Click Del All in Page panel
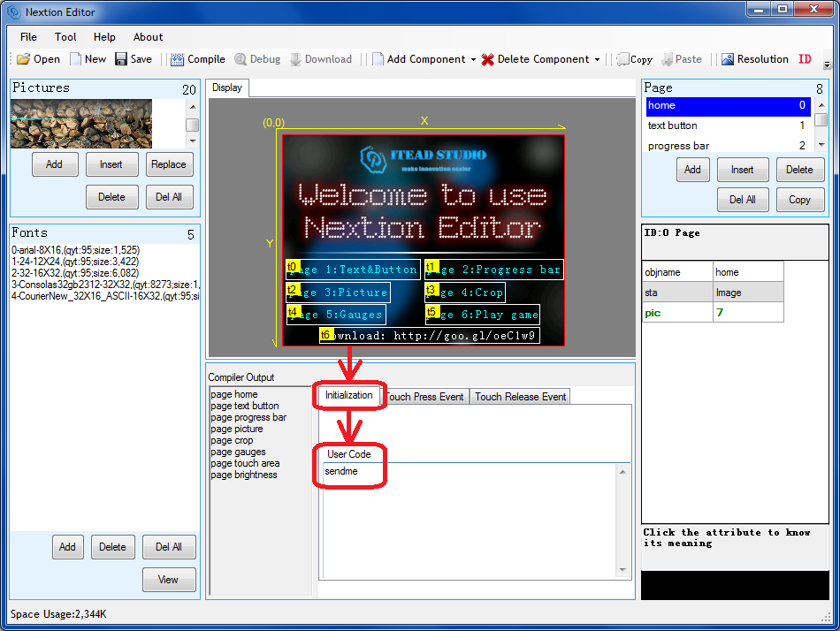 (x=743, y=200)
